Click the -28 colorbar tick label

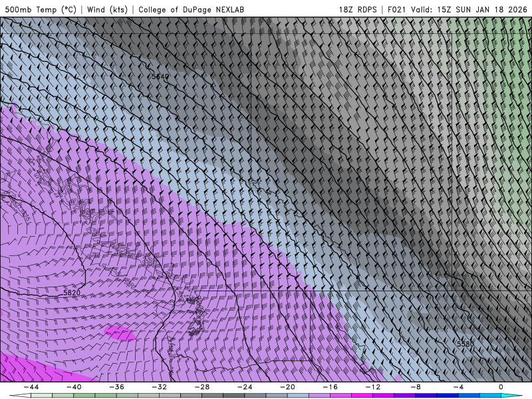click(x=202, y=387)
